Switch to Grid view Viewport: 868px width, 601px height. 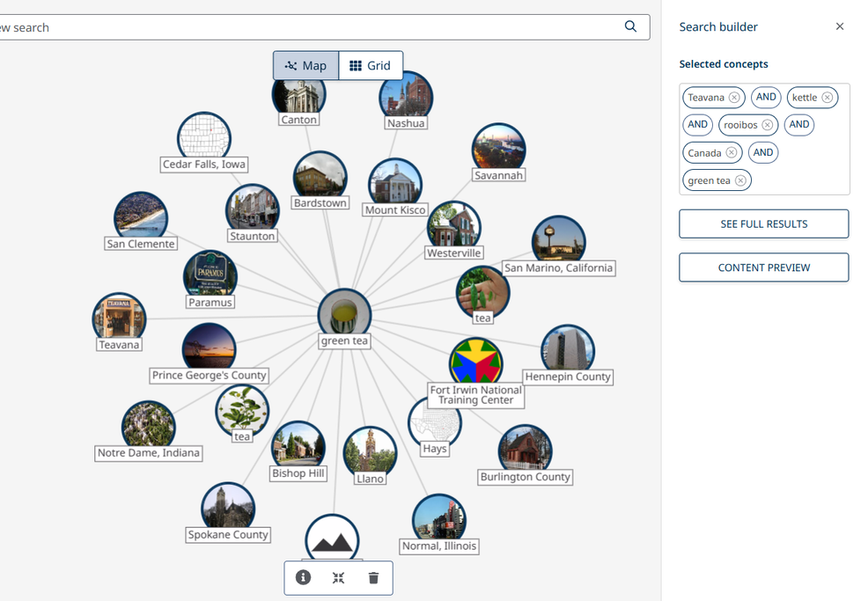371,66
